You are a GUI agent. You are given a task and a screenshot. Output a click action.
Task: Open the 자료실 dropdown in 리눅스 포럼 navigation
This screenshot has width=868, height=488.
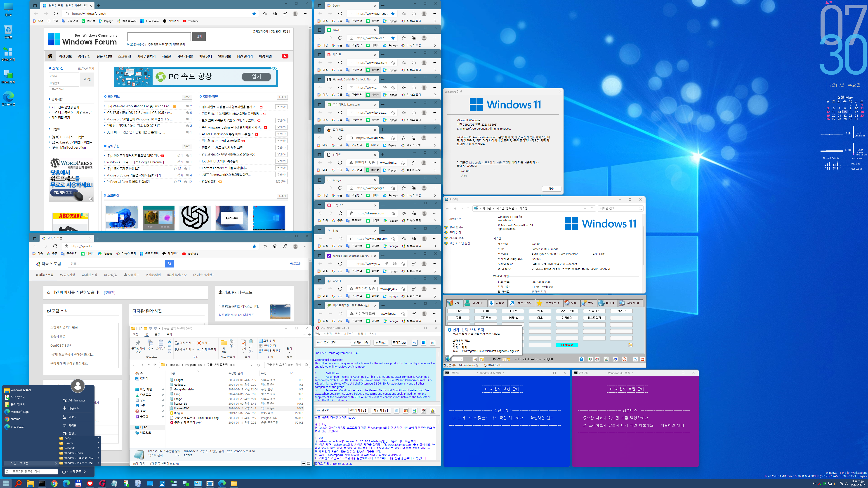pos(131,275)
